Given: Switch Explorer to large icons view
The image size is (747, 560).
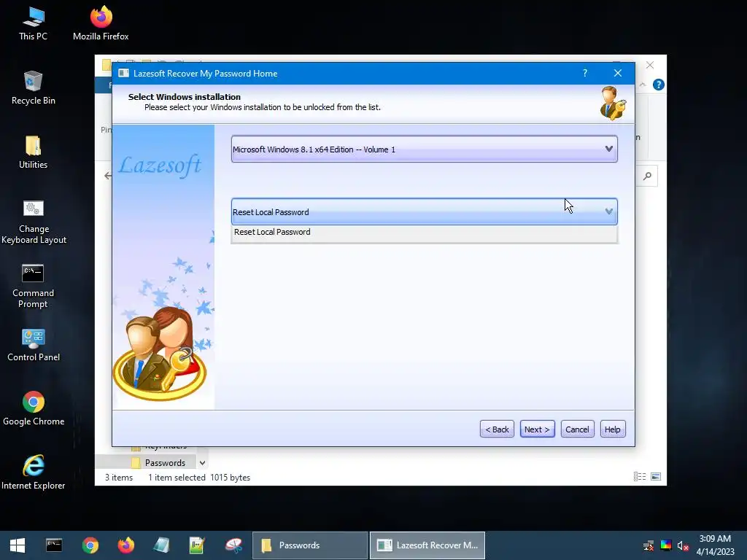Looking at the screenshot, I should (x=656, y=477).
